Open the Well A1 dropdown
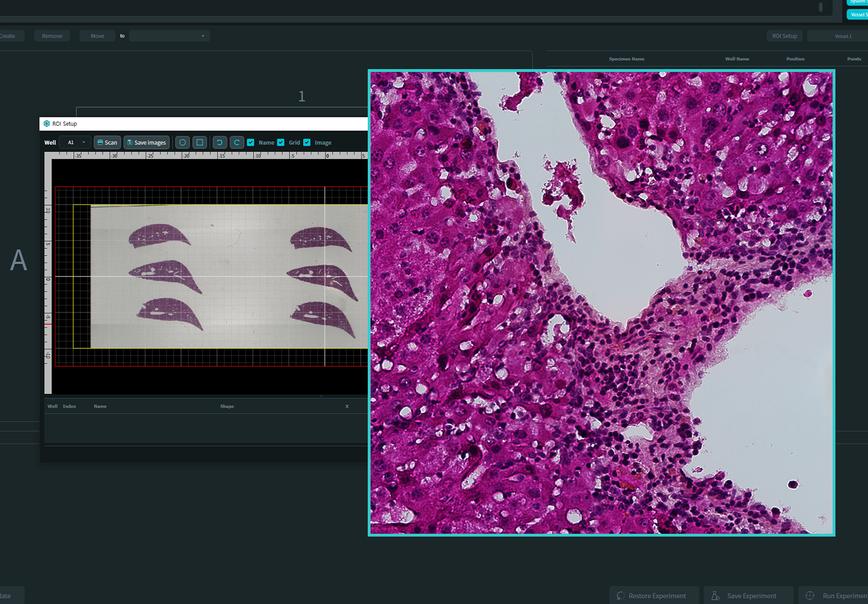The image size is (868, 604). pos(75,143)
